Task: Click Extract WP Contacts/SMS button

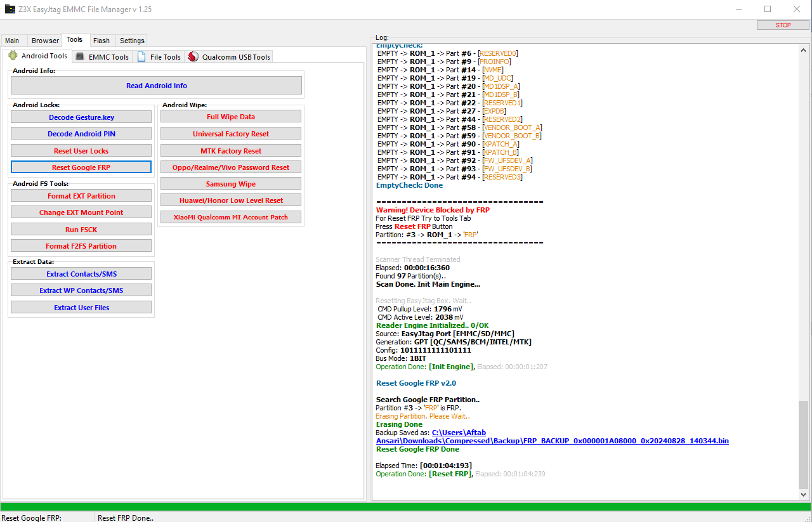Action: pyautogui.click(x=81, y=290)
